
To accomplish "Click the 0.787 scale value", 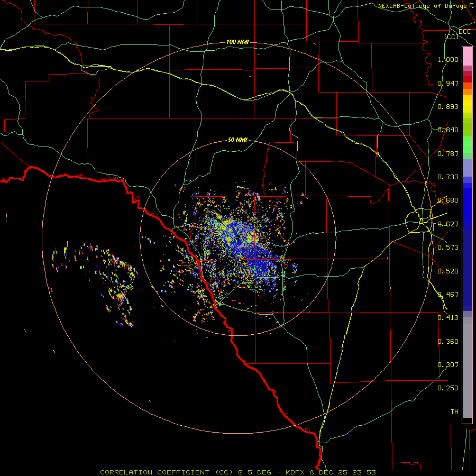I will [448, 153].
